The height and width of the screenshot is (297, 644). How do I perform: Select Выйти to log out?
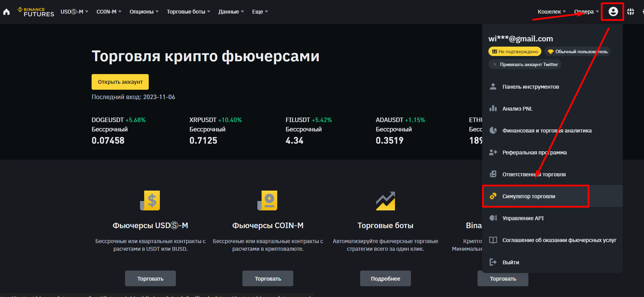coord(552,262)
